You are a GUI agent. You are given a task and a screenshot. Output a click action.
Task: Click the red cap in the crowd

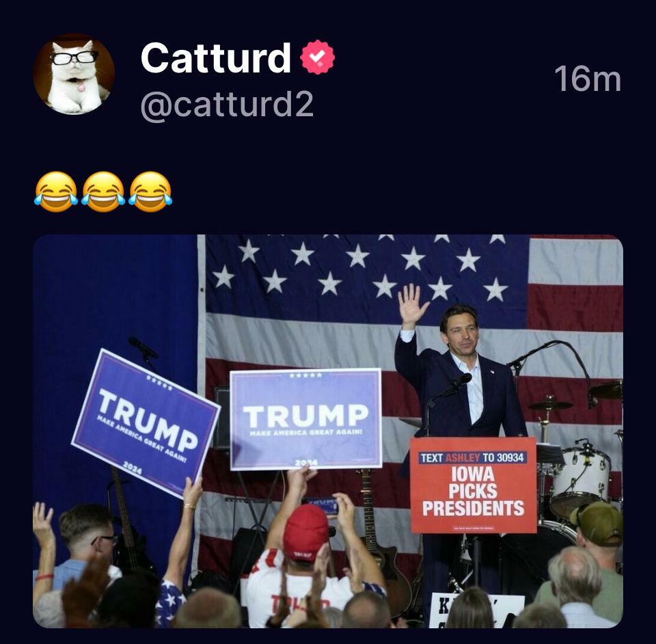(306, 533)
